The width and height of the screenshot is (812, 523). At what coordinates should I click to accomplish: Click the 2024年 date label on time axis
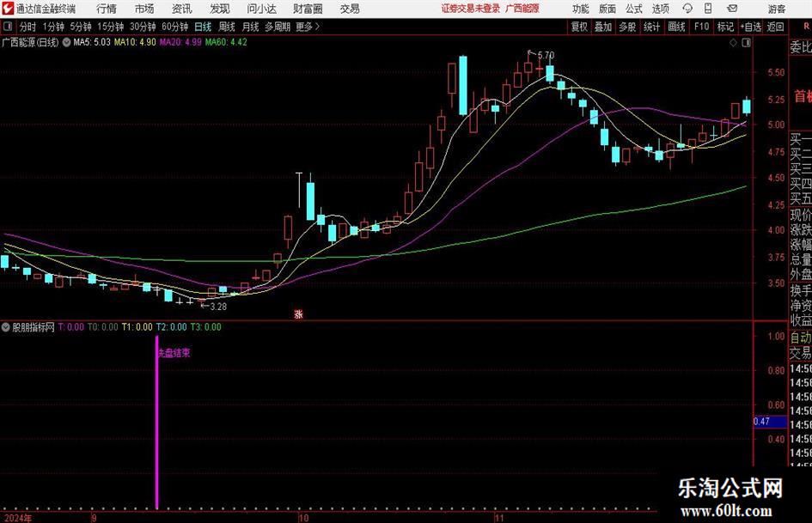[16, 518]
